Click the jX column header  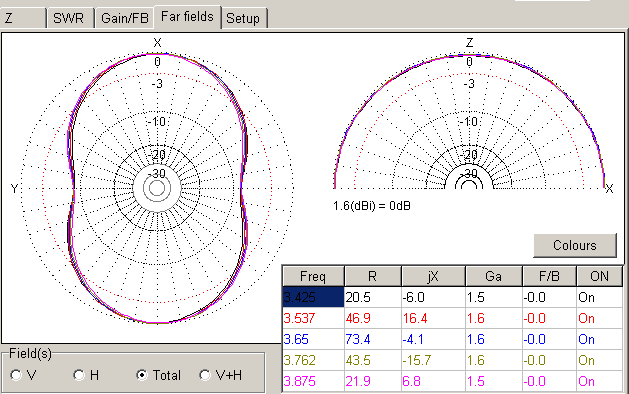(x=433, y=276)
